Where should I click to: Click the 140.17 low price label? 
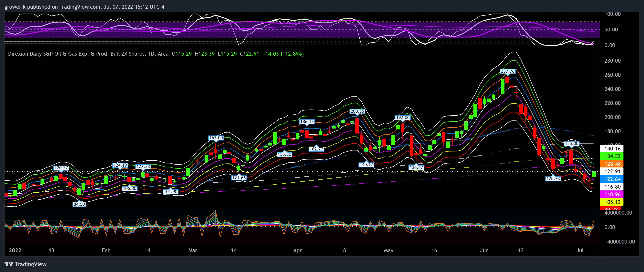pos(366,165)
